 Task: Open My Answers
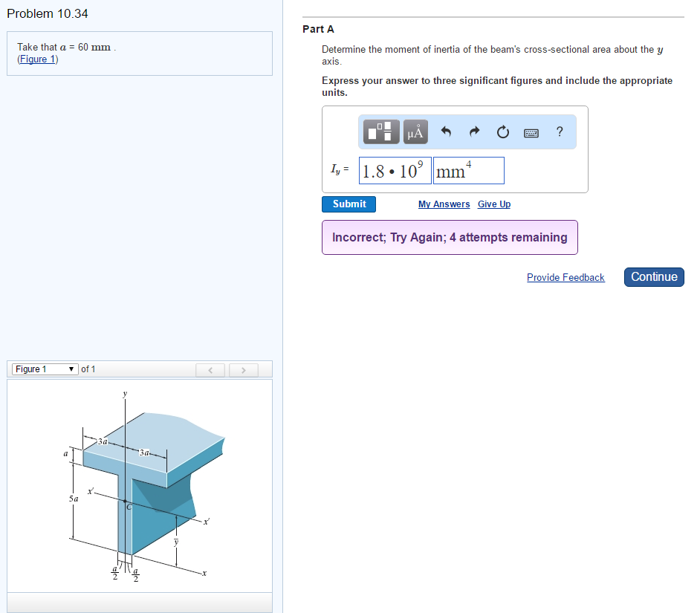(444, 204)
